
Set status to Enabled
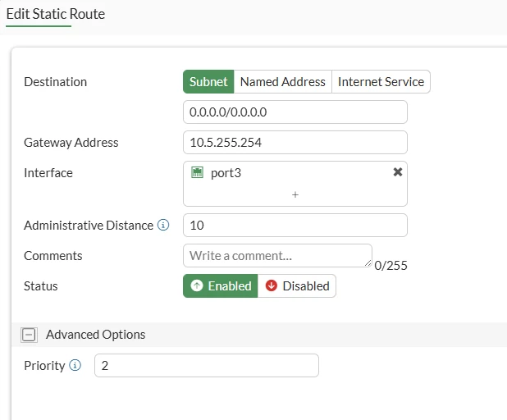point(220,285)
